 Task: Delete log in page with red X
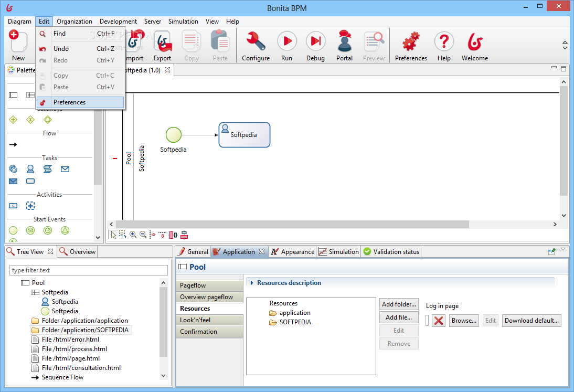point(439,321)
